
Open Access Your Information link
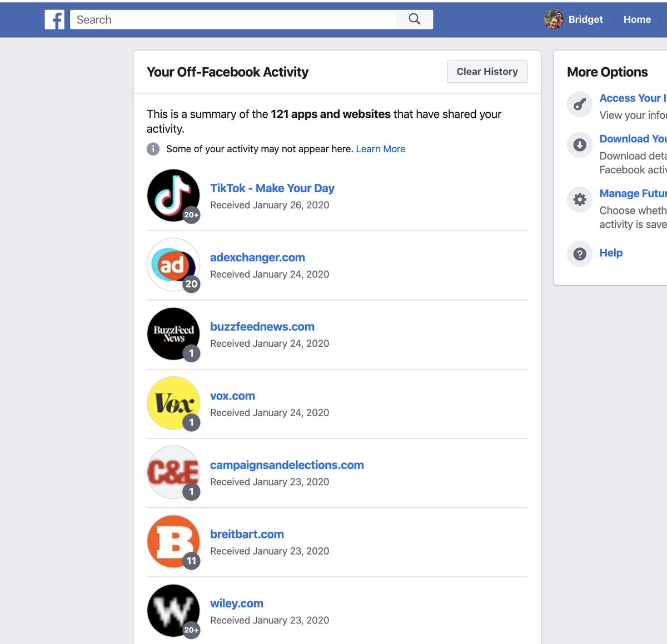click(x=633, y=98)
